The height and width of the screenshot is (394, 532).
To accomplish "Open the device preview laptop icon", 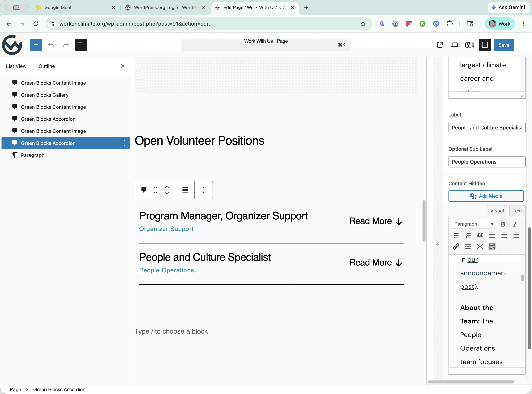I will pyautogui.click(x=455, y=45).
